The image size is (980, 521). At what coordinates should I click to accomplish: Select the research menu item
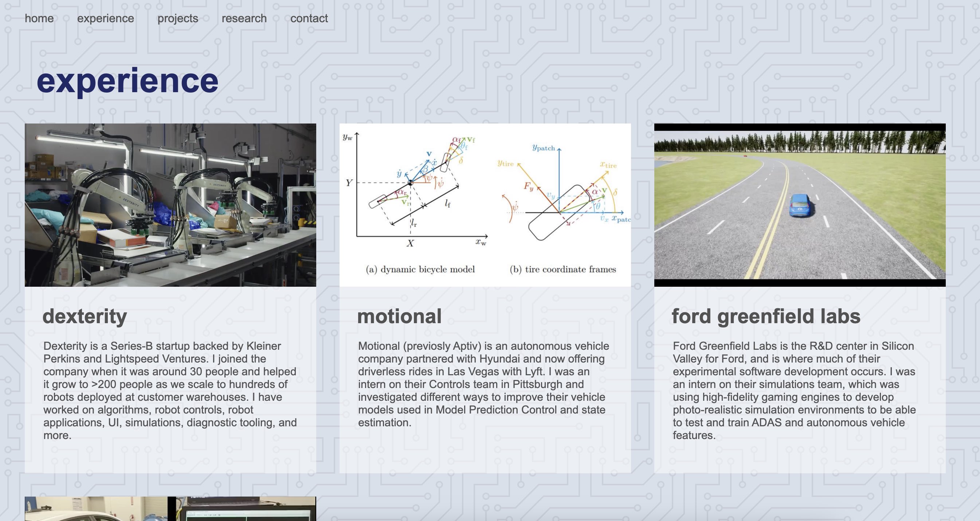click(244, 17)
